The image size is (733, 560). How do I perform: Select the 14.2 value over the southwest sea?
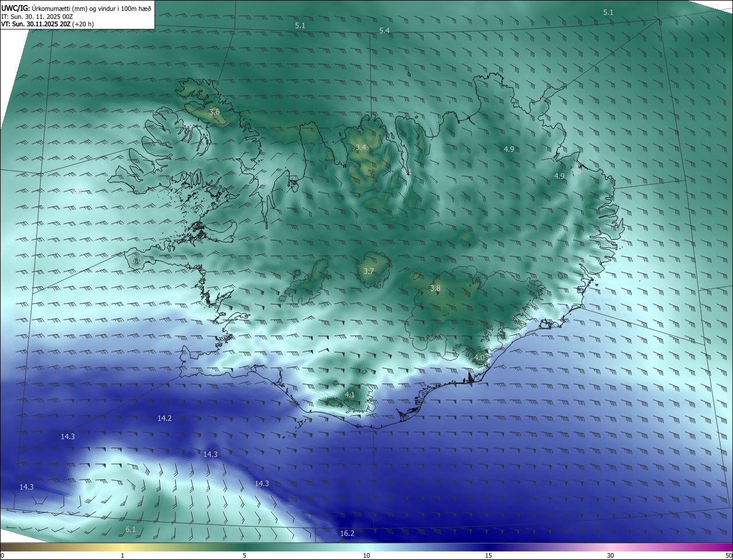coord(164,419)
